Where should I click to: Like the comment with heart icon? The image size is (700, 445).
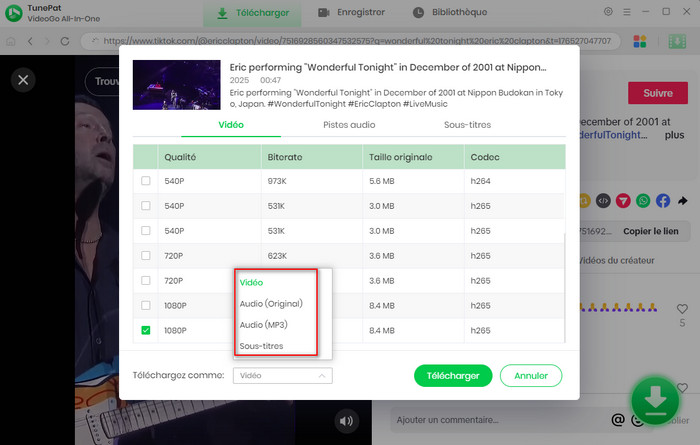682,310
